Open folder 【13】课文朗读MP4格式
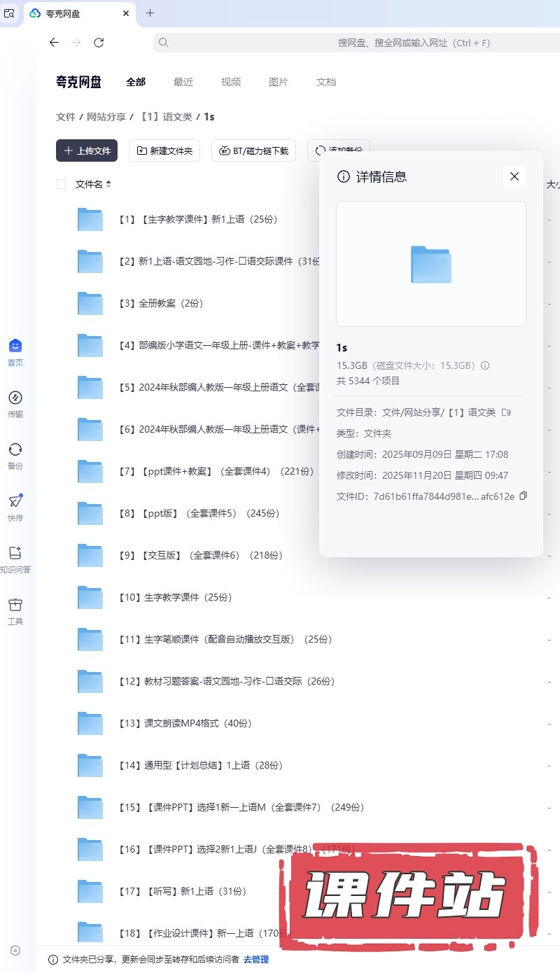 (x=188, y=723)
